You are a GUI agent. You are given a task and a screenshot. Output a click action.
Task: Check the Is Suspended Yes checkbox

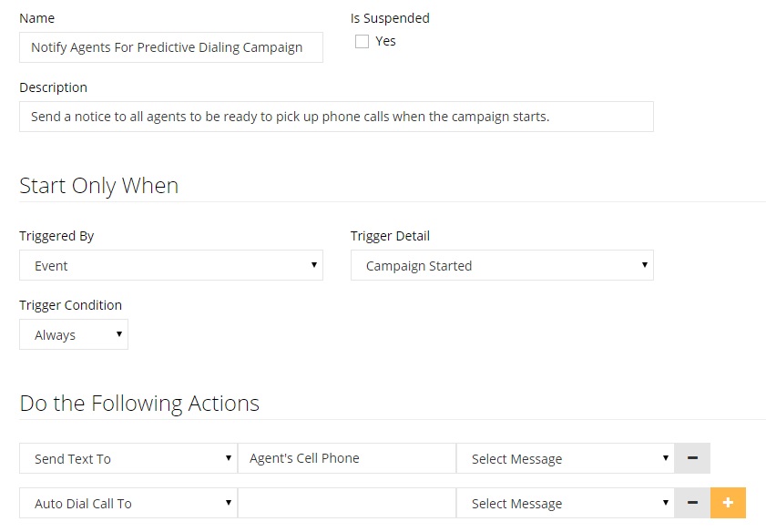click(x=363, y=41)
